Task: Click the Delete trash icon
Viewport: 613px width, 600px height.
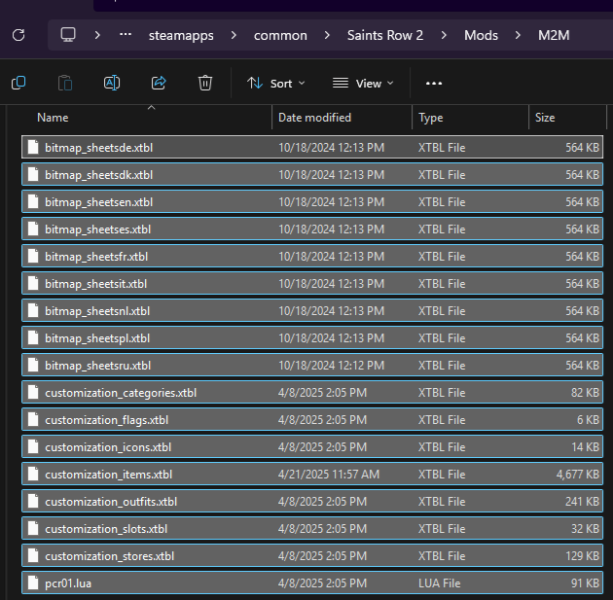Action: (205, 83)
